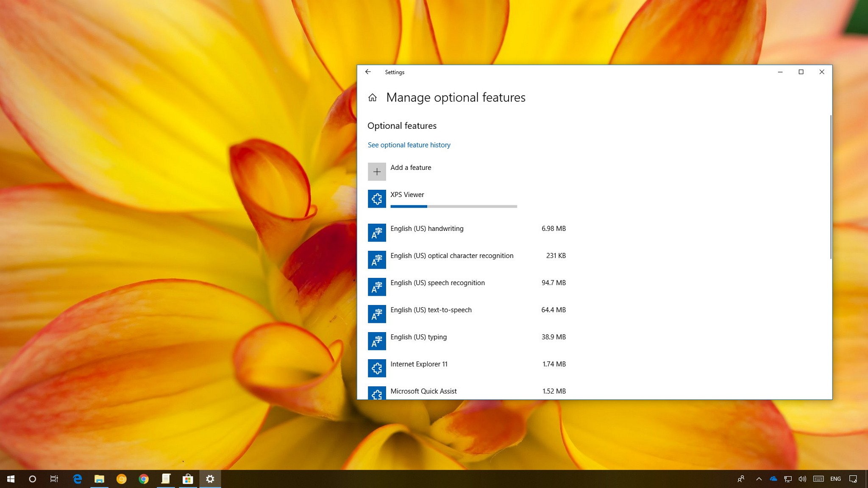
Task: Click See optional feature history link
Action: [x=409, y=145]
